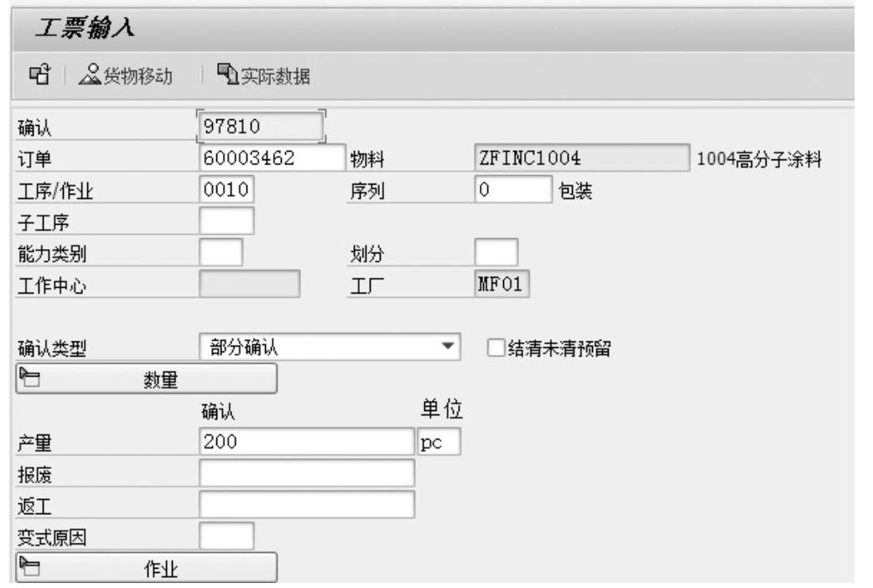The width and height of the screenshot is (873, 588).
Task: Expand the 作业 section
Action: click(147, 568)
